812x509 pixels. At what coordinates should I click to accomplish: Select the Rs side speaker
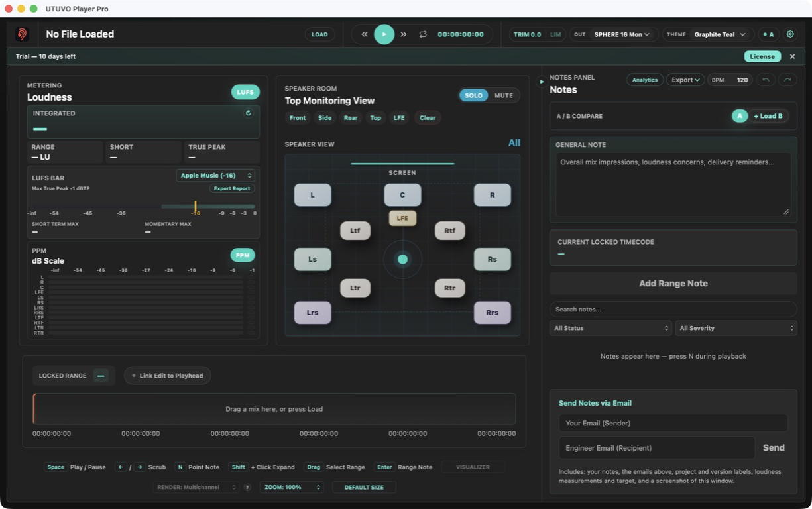(493, 259)
